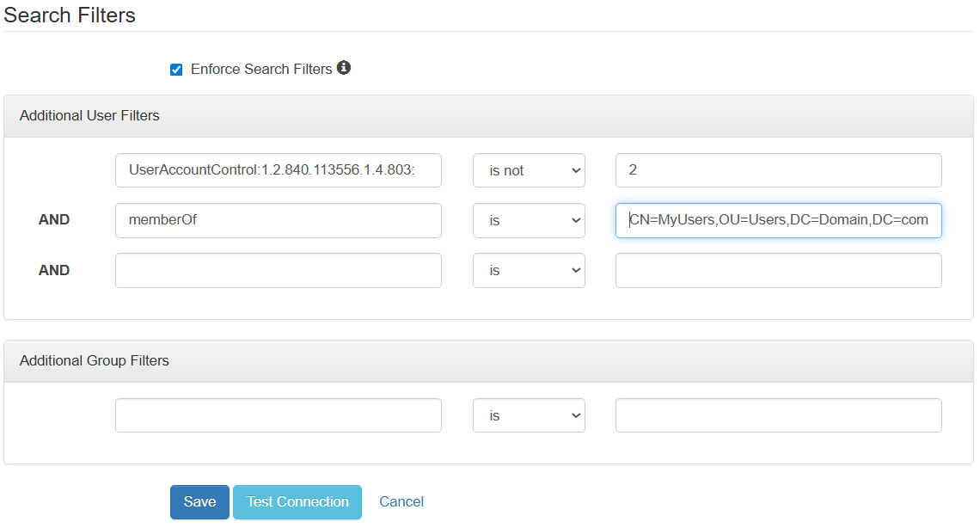The image size is (980, 528).
Task: Click the UserAccountControl attribute field
Action: [x=278, y=170]
